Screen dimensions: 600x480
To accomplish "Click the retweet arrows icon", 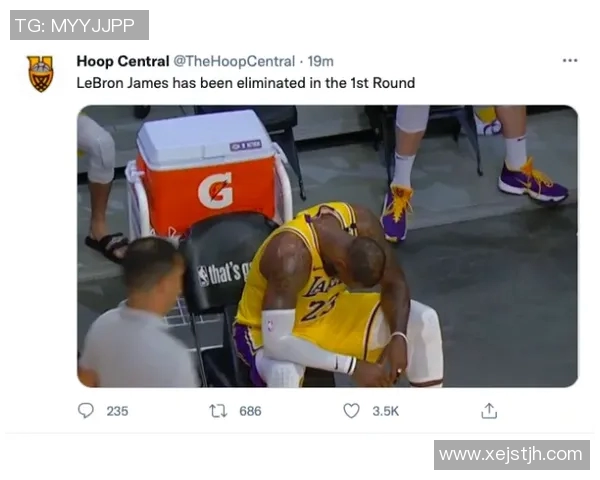I will [x=218, y=411].
